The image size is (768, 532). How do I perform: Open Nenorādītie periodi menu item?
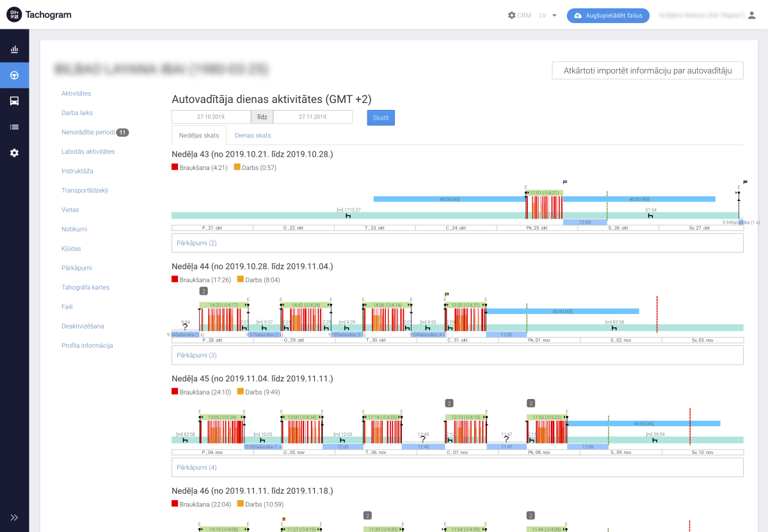tap(88, 132)
